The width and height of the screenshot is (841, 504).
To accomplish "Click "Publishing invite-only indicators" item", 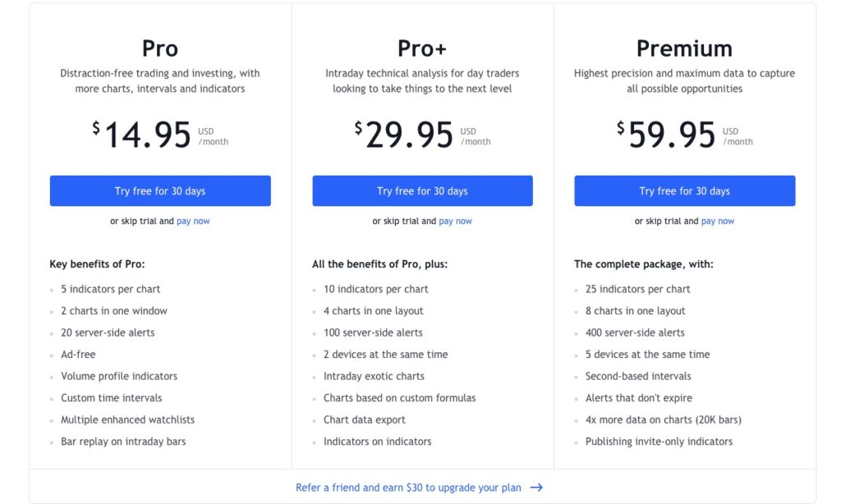I will click(659, 442).
